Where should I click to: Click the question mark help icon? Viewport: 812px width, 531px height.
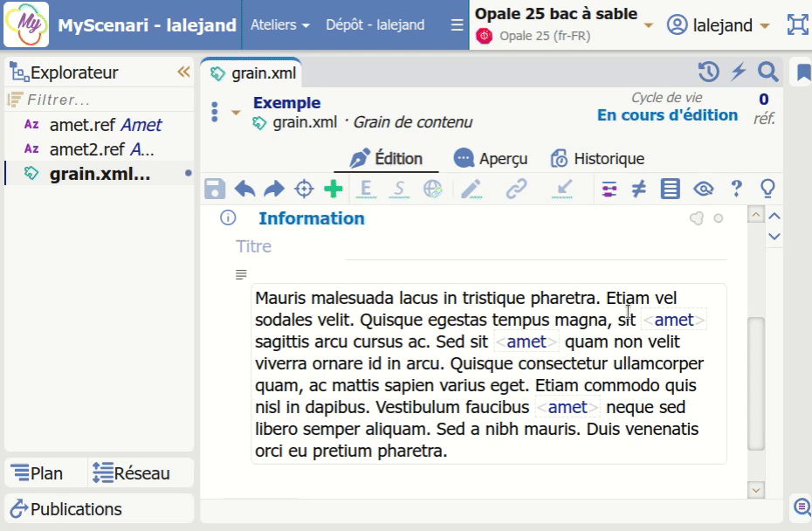[736, 189]
